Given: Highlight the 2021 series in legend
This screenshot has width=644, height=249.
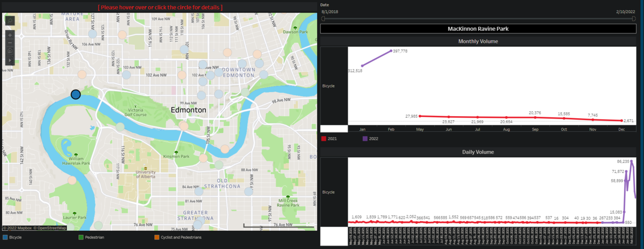Looking at the screenshot, I should click(324, 138).
